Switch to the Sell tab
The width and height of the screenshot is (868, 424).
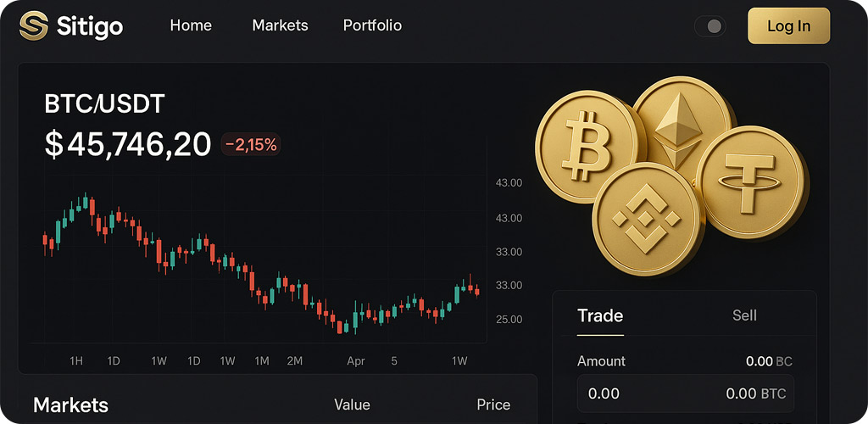(744, 315)
